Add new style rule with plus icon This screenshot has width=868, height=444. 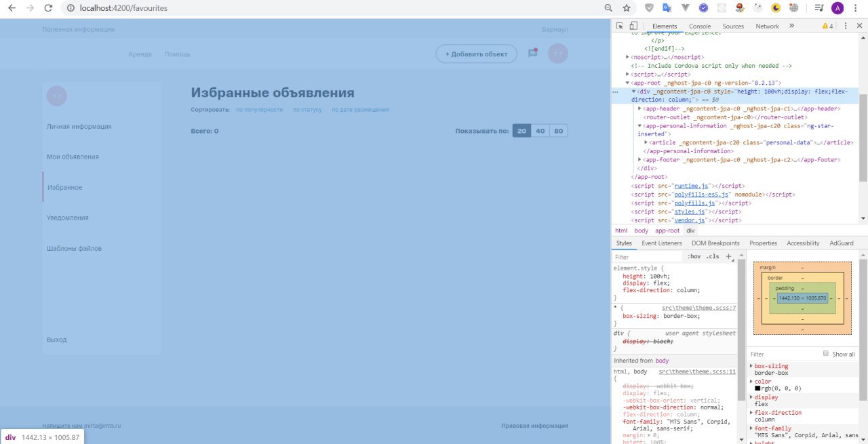pyautogui.click(x=729, y=257)
